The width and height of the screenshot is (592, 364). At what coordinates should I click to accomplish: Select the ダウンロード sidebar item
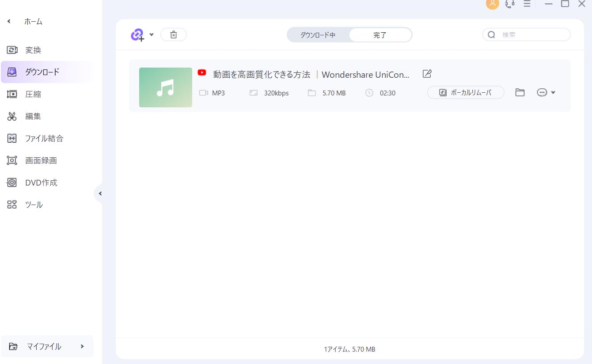tap(47, 72)
